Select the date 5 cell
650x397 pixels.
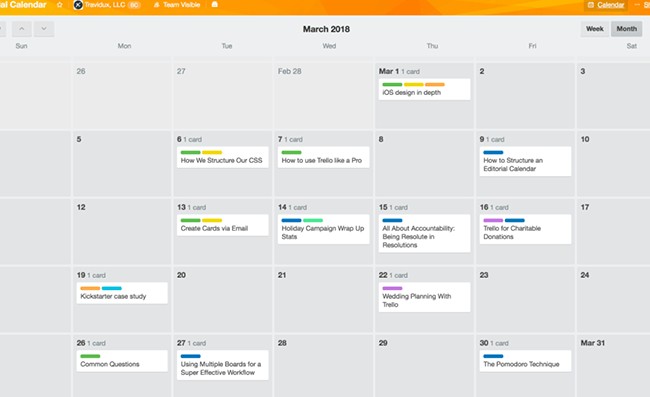click(x=122, y=163)
